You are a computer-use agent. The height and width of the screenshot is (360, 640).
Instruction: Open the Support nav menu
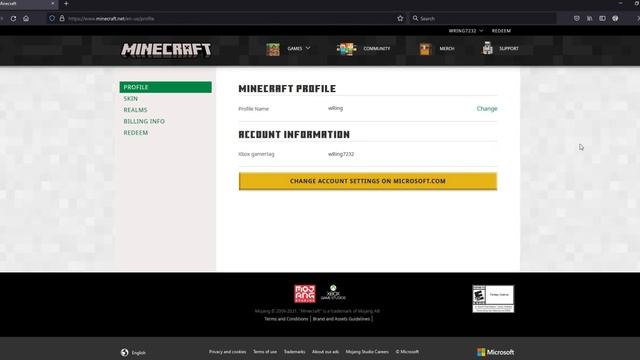click(509, 49)
